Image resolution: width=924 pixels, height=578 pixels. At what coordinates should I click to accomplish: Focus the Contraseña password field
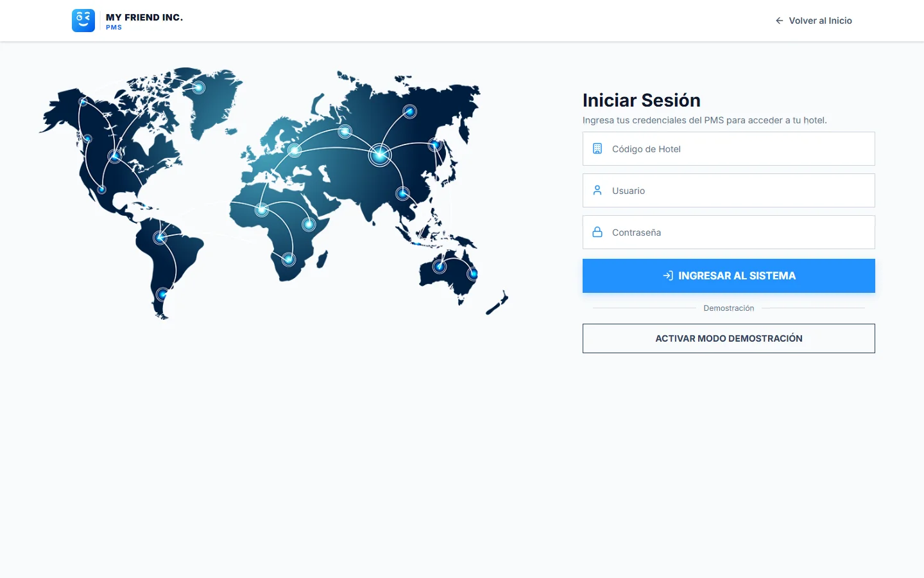click(x=729, y=232)
